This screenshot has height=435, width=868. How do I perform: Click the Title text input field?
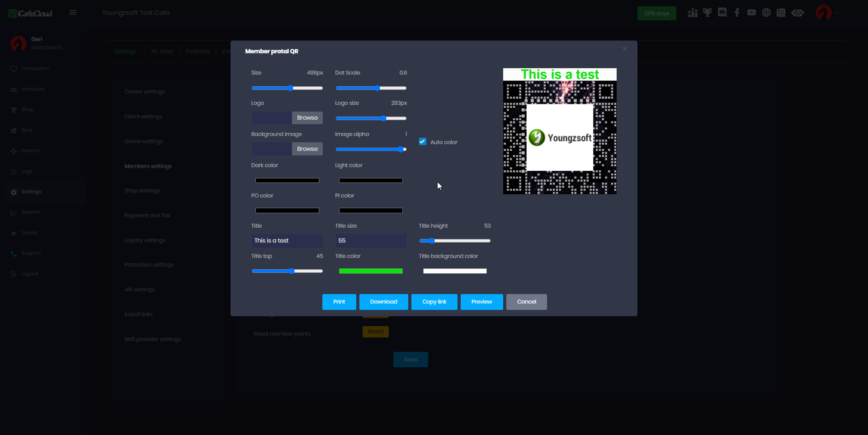click(x=287, y=241)
